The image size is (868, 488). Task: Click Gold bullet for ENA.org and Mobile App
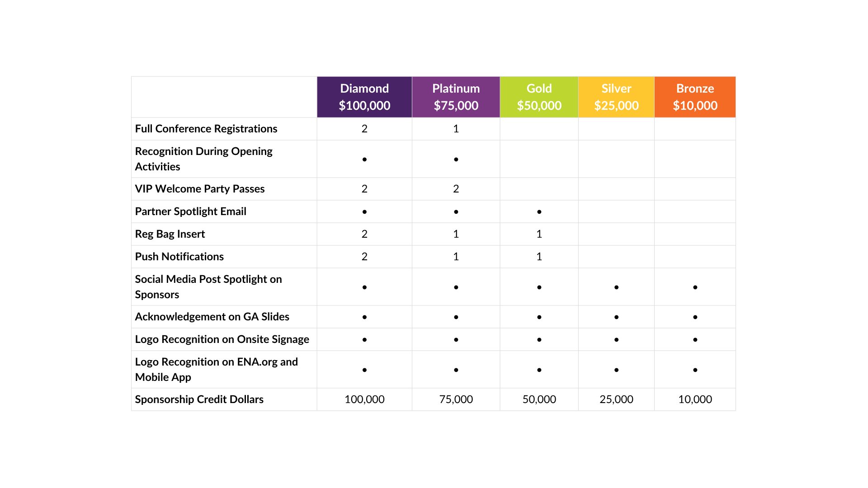coord(539,370)
